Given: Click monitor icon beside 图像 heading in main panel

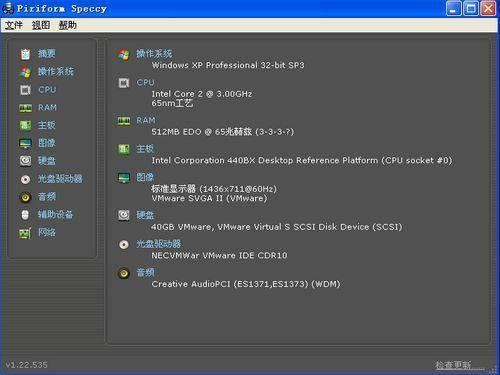Looking at the screenshot, I should (124, 178).
